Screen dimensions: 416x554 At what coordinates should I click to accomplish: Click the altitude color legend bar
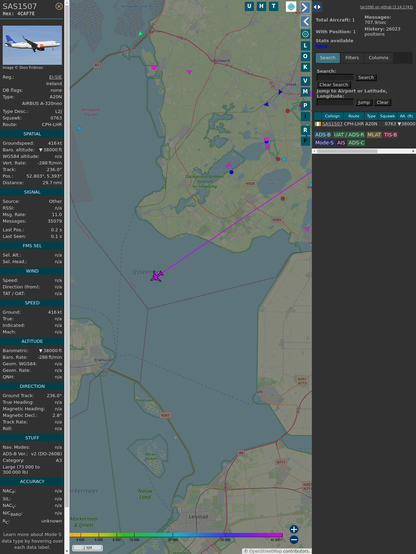(176, 535)
